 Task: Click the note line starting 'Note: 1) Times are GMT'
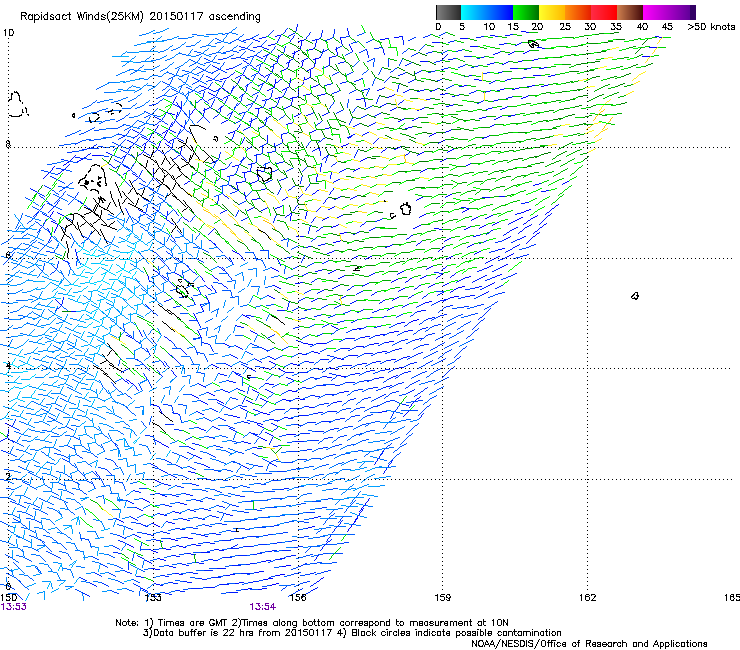click(x=311, y=623)
